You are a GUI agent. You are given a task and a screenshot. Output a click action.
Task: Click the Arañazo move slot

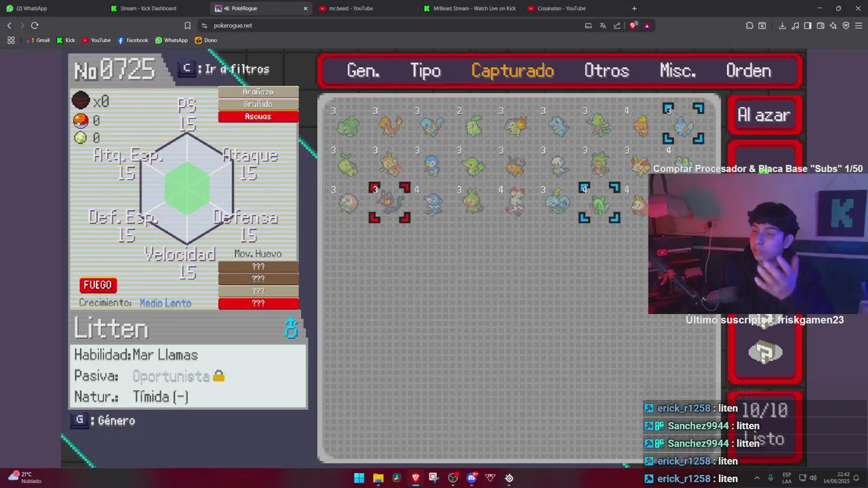coord(258,92)
